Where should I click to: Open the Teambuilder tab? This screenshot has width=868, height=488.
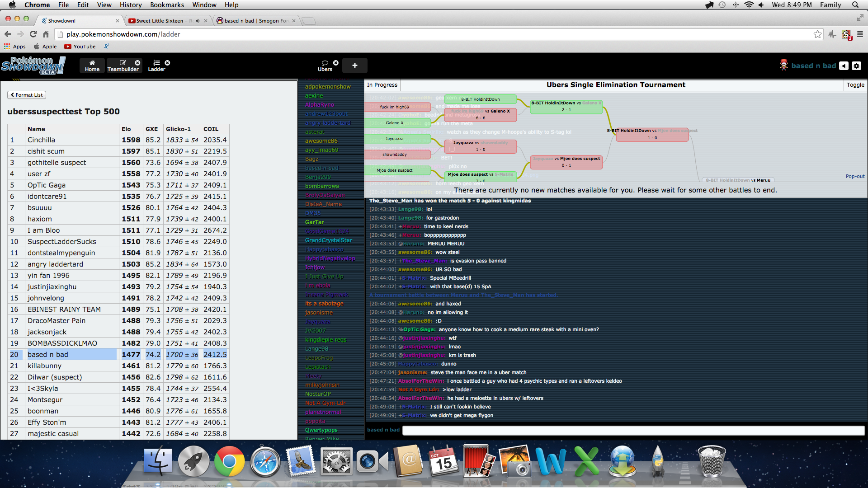click(x=123, y=66)
